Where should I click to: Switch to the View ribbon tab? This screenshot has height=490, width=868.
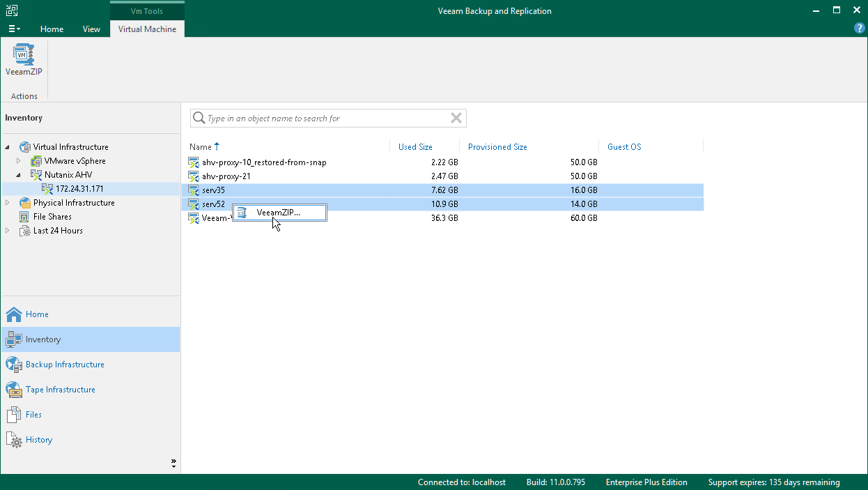91,29
